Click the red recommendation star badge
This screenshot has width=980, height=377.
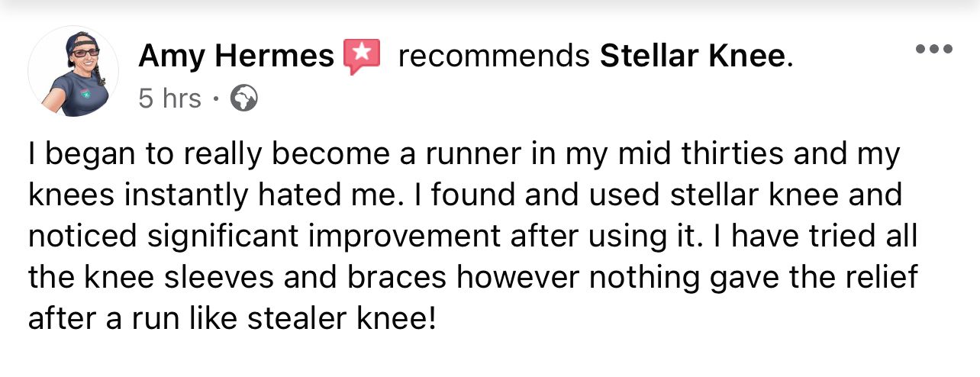pos(362,57)
